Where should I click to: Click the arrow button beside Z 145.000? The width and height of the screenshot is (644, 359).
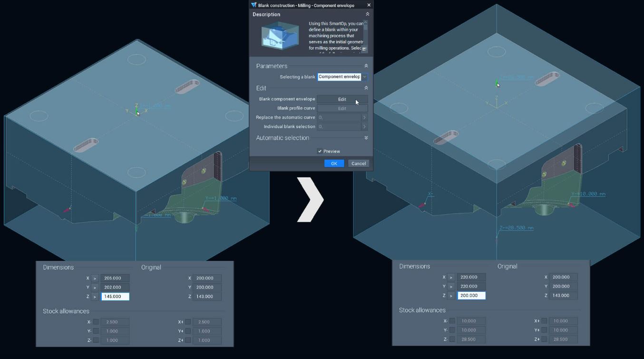[95, 297]
